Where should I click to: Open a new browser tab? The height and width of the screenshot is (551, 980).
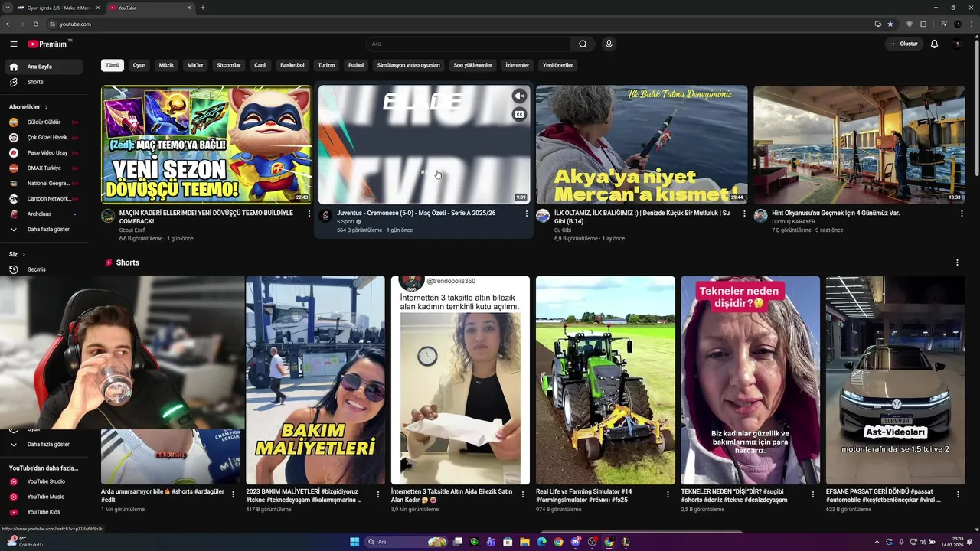(203, 8)
